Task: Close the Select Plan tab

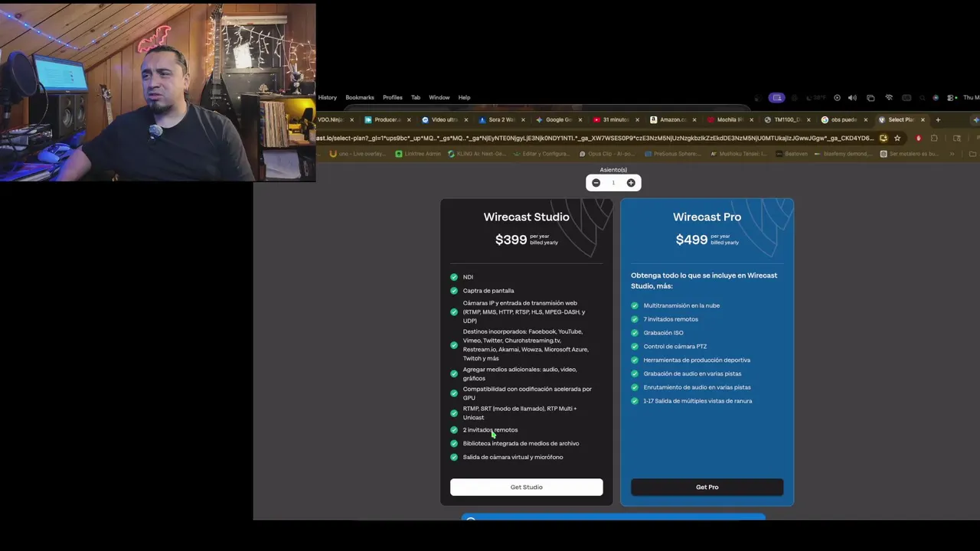Action: [923, 119]
